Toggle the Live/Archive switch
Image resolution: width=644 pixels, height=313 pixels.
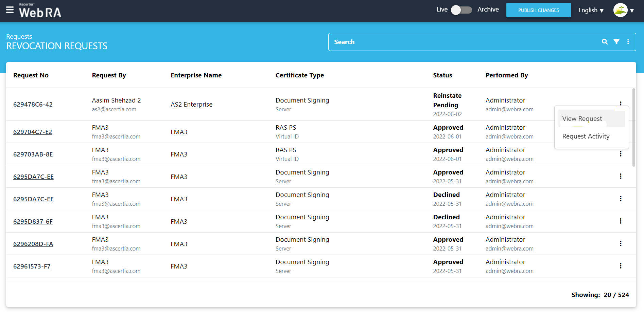461,10
